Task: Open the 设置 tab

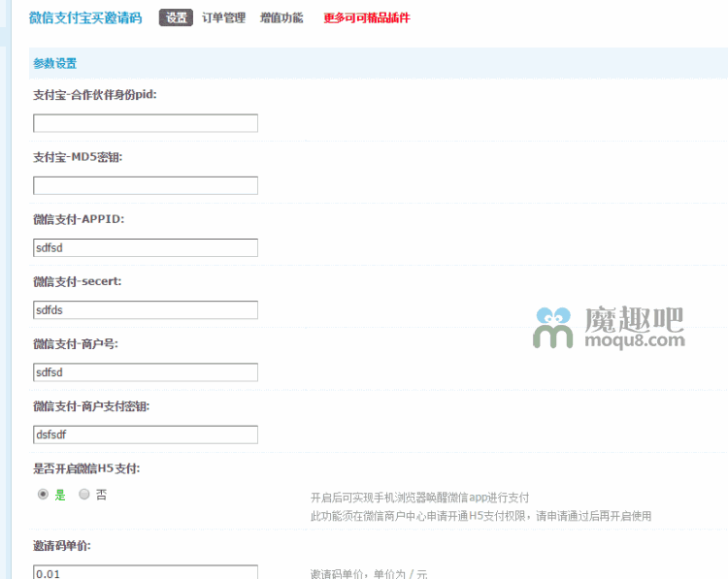Action: click(x=176, y=17)
